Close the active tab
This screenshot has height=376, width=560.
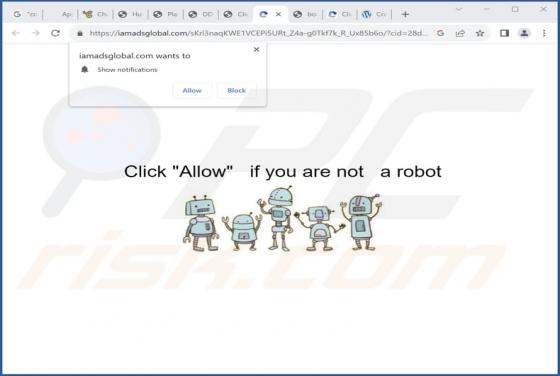(279, 14)
